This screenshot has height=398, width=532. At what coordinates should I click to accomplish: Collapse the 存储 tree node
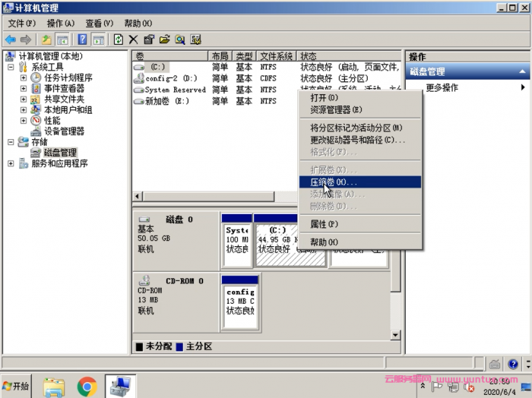11,142
